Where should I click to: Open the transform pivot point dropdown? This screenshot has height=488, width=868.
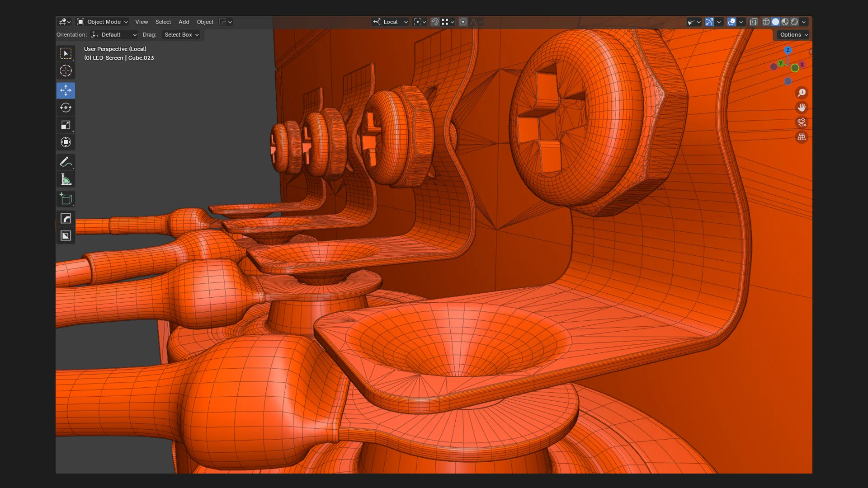(x=420, y=22)
